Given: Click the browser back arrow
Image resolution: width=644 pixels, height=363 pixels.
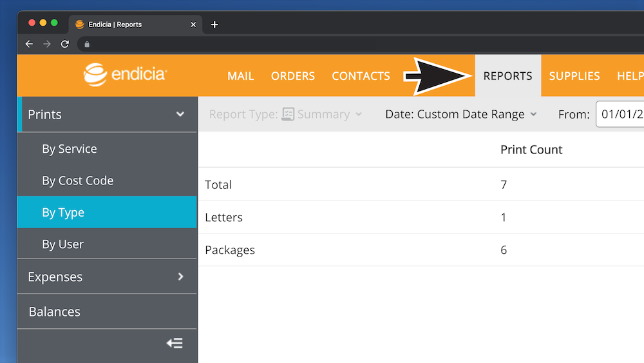Looking at the screenshot, I should point(29,44).
